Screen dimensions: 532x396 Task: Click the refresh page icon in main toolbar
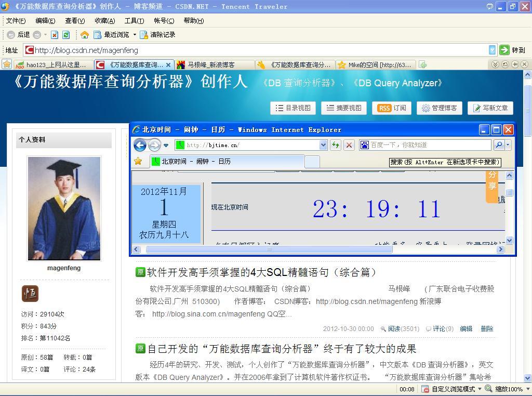(66, 35)
